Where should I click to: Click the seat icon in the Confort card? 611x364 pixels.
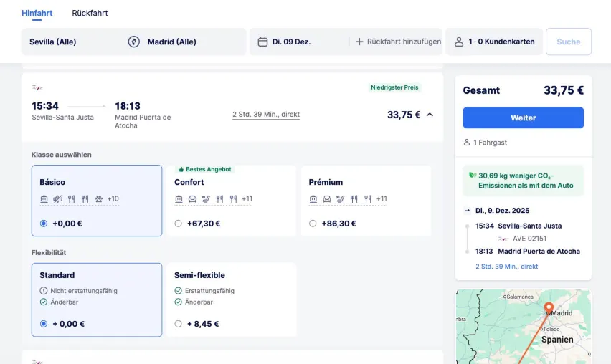pyautogui.click(x=192, y=198)
